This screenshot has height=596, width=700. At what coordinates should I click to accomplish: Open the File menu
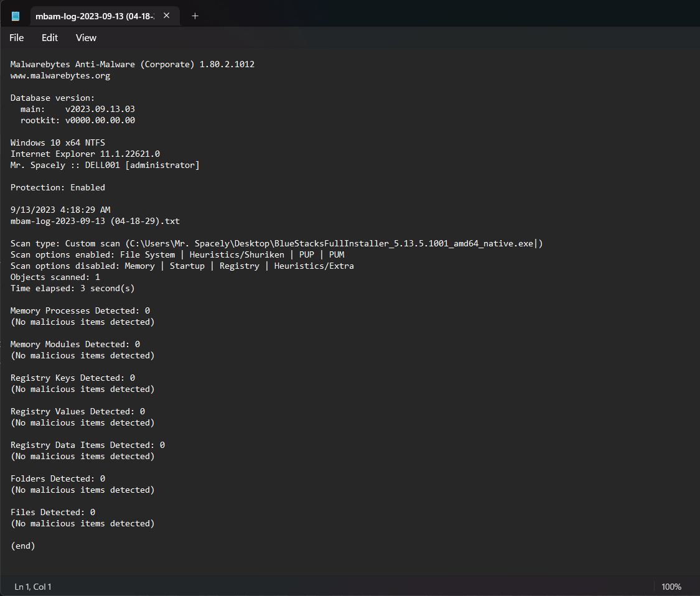[17, 38]
